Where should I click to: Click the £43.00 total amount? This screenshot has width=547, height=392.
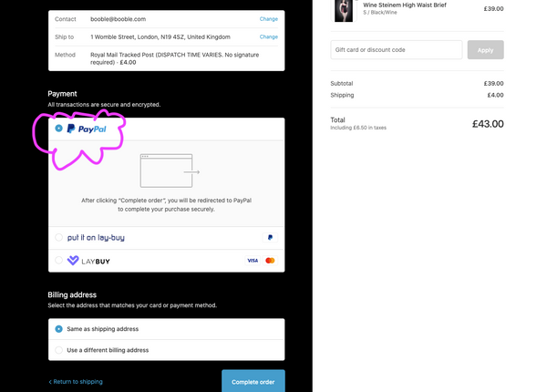point(488,124)
